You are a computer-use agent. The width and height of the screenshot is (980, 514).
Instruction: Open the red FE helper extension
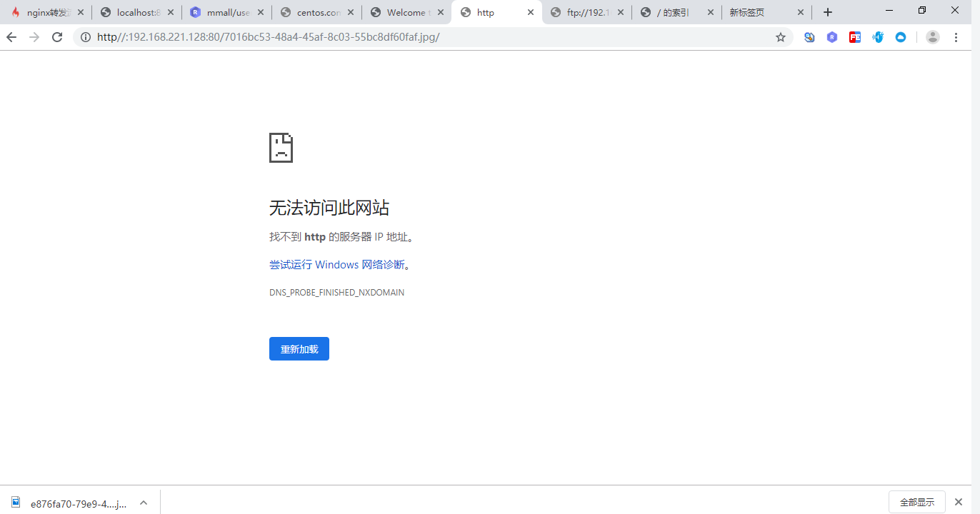(x=855, y=37)
